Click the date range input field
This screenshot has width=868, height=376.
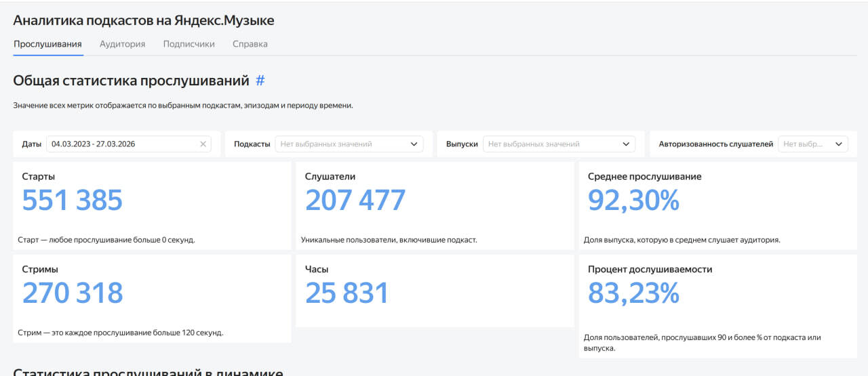pos(128,144)
